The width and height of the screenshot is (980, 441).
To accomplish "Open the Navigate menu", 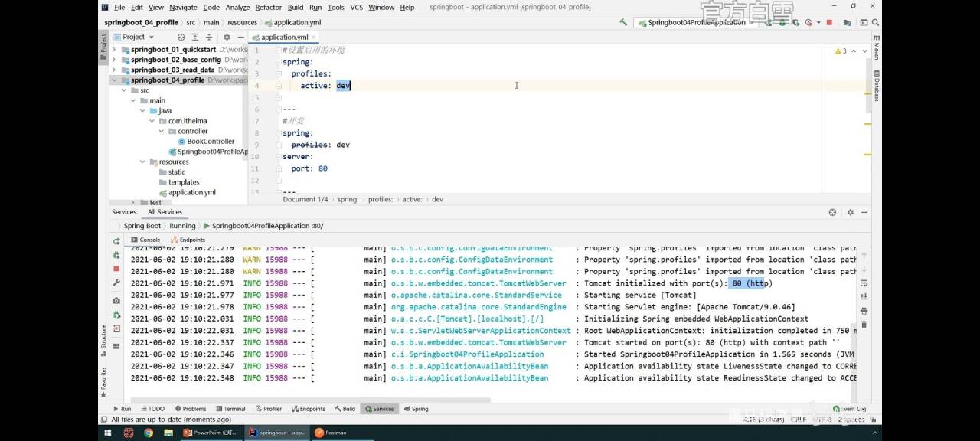I will tap(183, 7).
